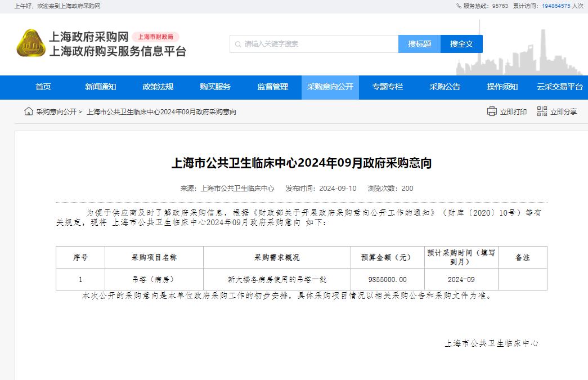The image size is (588, 380).
Task: Click the 立即打印 text link
Action: 513,112
